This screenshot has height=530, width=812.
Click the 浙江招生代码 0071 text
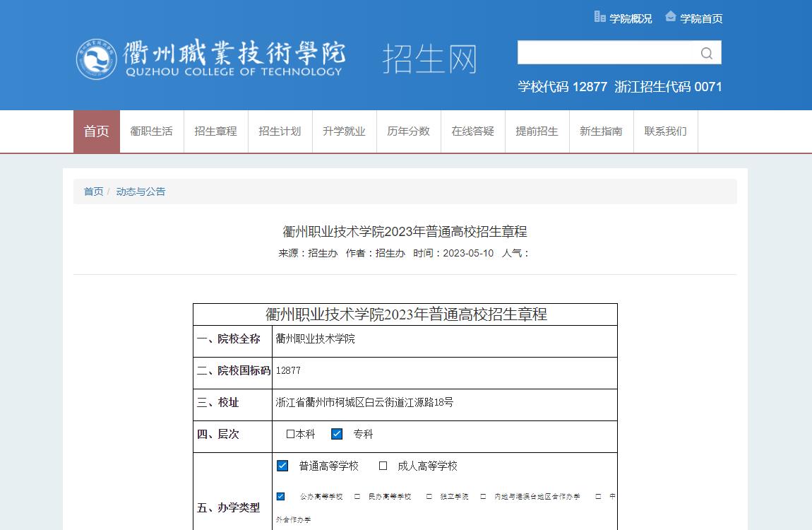click(668, 86)
